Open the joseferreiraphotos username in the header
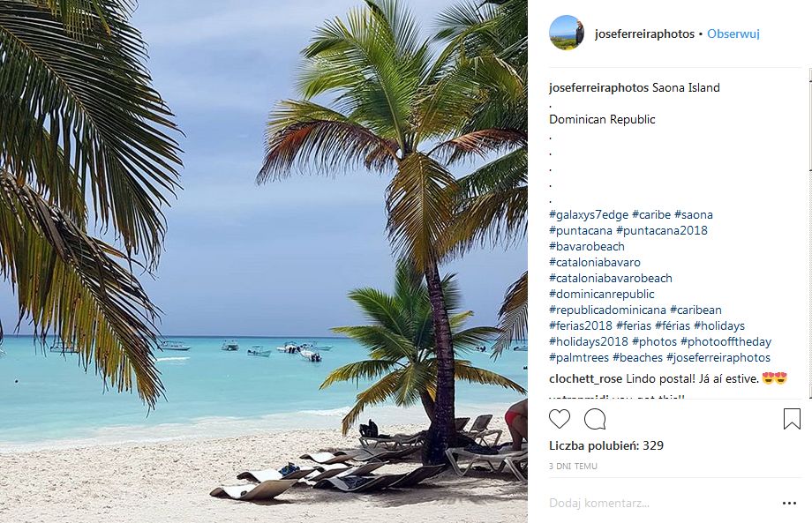Screen dimensions: 812x523 644,34
